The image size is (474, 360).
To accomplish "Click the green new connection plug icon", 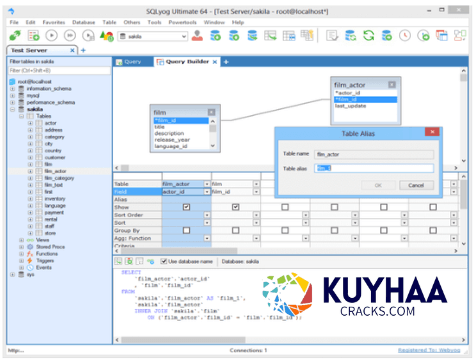I will 15,35.
